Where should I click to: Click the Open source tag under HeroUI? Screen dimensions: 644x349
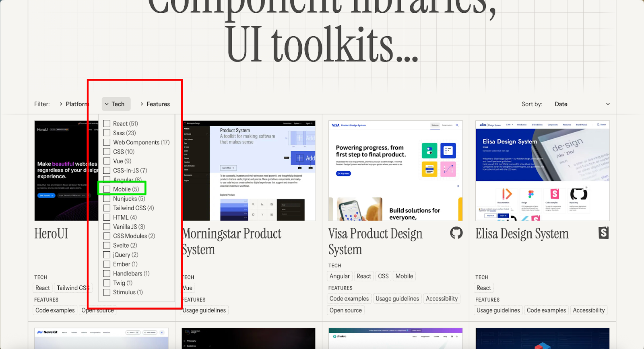tap(98, 310)
